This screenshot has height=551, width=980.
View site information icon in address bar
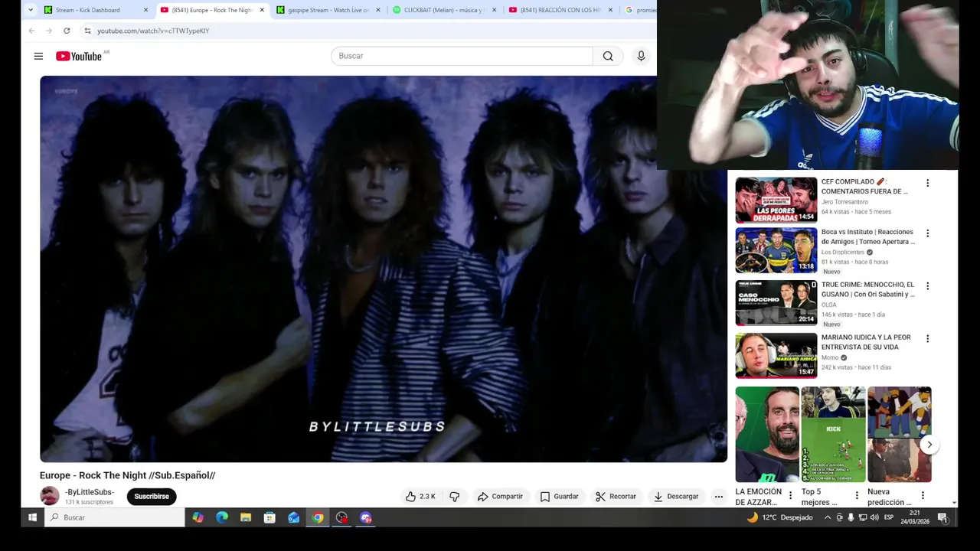click(87, 31)
